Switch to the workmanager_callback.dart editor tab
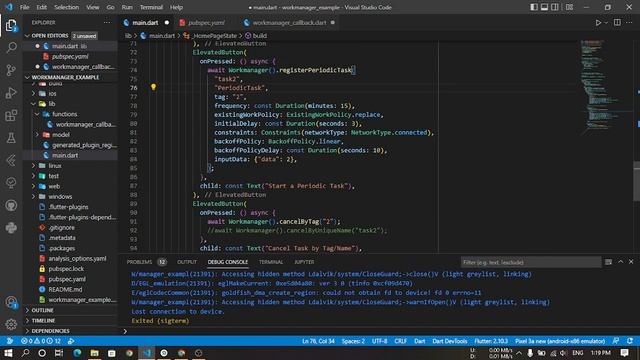 click(x=289, y=22)
